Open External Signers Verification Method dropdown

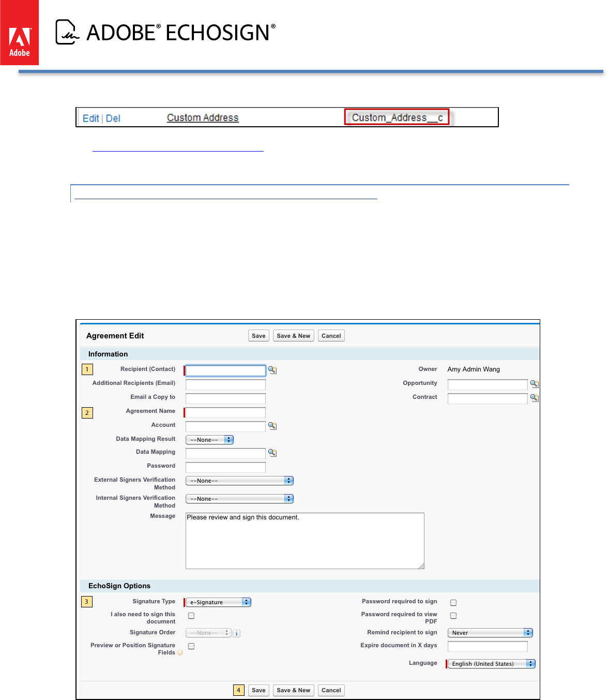(x=239, y=481)
